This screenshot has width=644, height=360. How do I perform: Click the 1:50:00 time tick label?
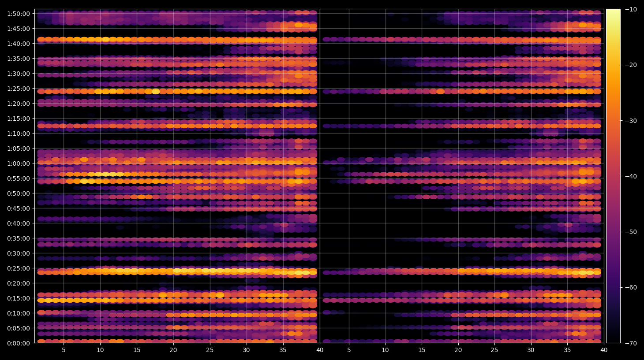click(x=19, y=14)
